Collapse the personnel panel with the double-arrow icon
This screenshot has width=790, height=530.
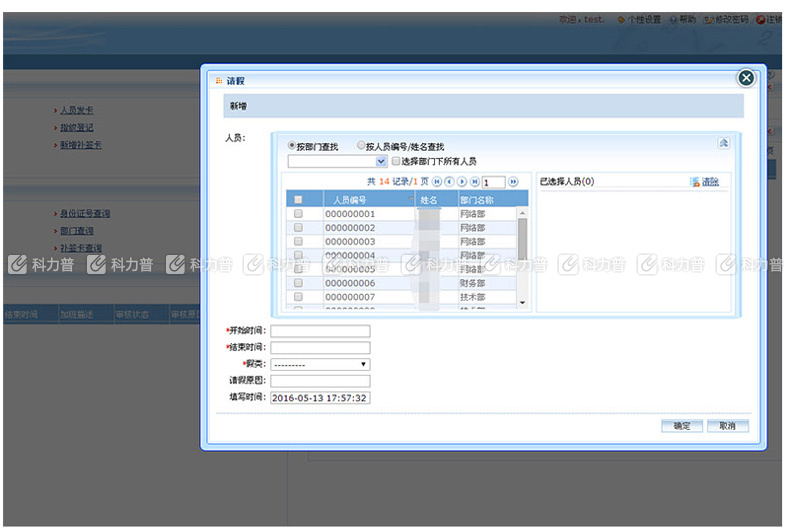[723, 143]
